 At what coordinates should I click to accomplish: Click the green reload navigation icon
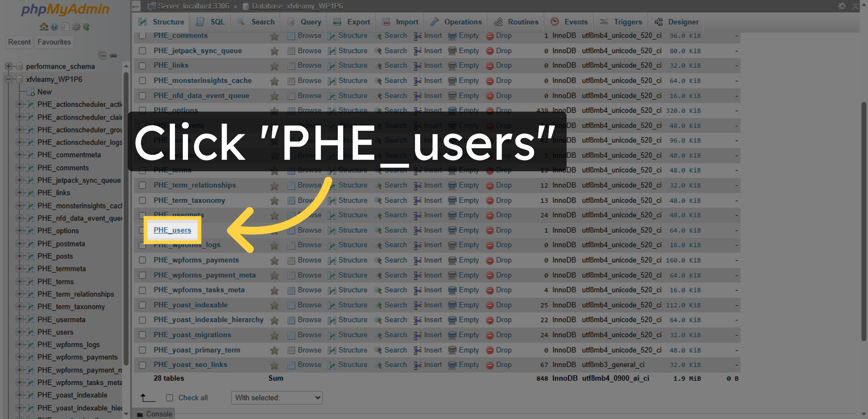tap(86, 27)
